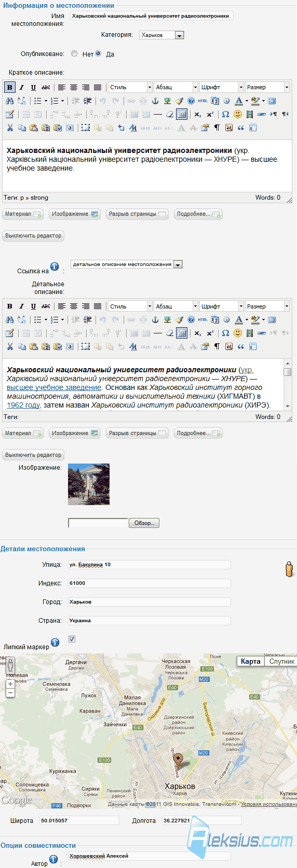Viewport: 297px width, 868px height.
Task: Click the cut scissors icon in top editor
Action: coord(9,128)
